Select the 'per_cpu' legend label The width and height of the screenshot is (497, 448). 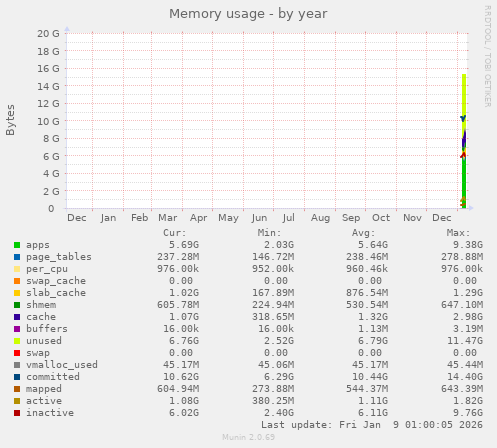[x=47, y=269]
